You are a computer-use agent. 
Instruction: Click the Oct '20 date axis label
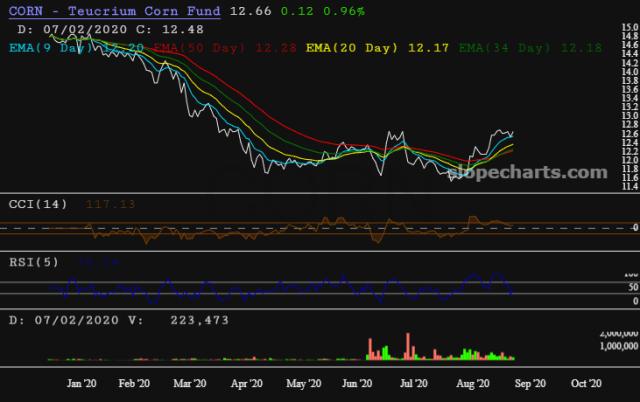coord(585,383)
